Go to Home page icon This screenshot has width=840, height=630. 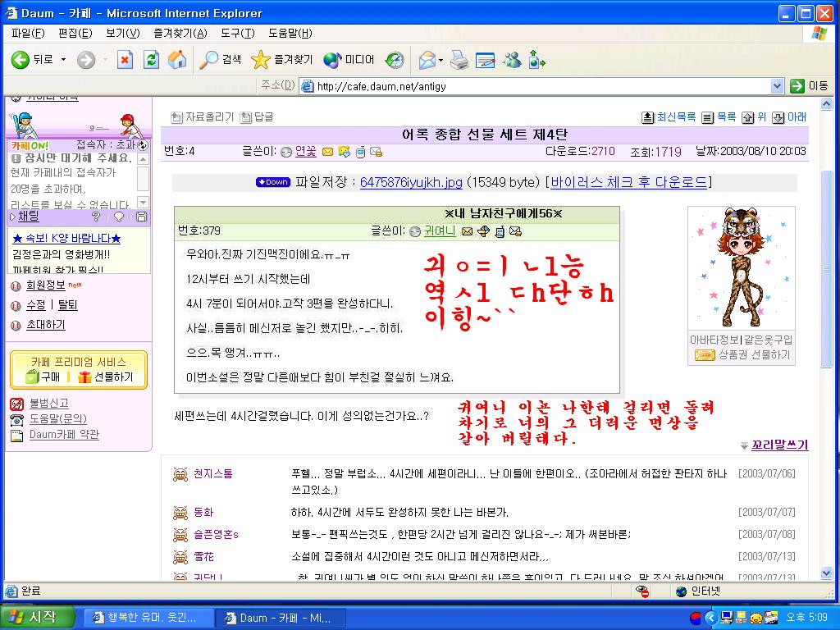pos(176,60)
